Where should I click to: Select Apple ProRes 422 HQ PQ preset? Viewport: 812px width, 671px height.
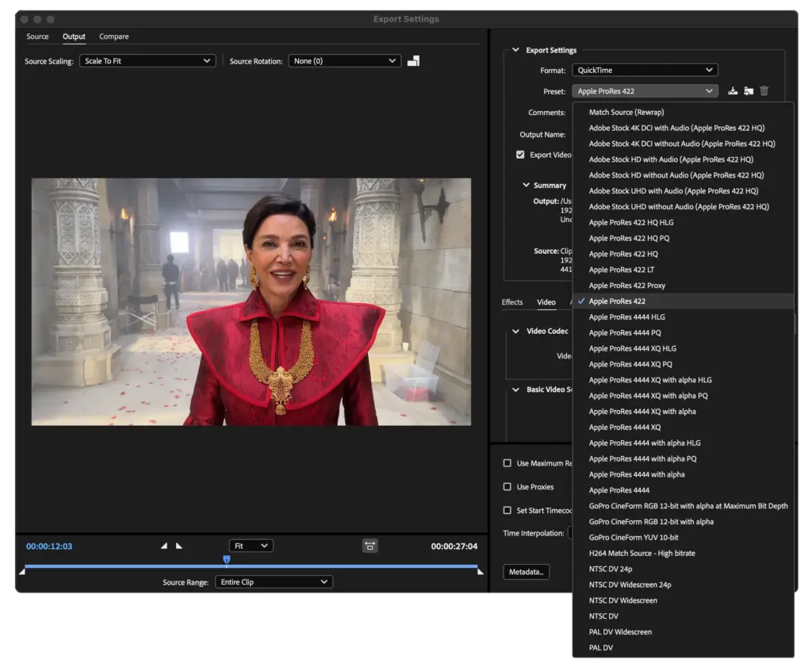[683, 239]
